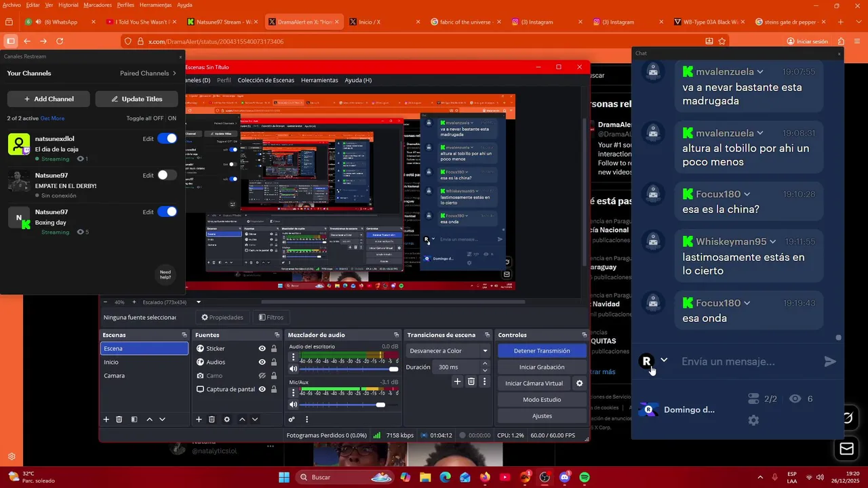The width and height of the screenshot is (868, 488).
Task: Unlock the Audios source
Action: 274,362
